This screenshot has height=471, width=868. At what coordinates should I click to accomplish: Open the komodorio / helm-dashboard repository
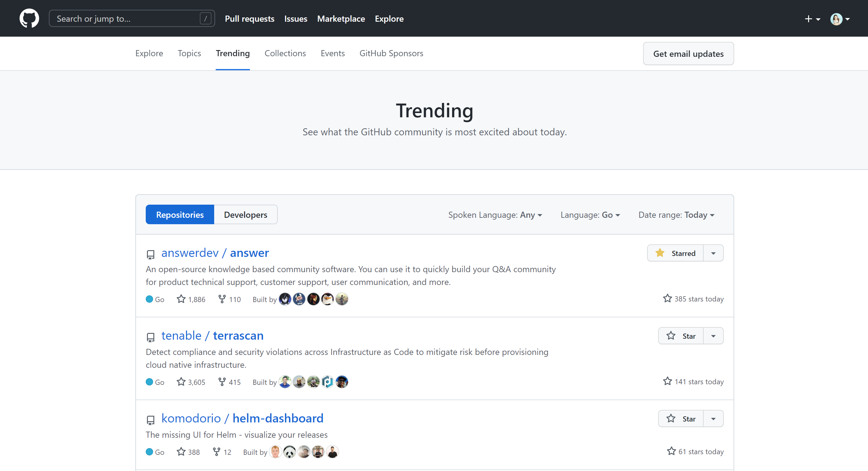(x=242, y=418)
